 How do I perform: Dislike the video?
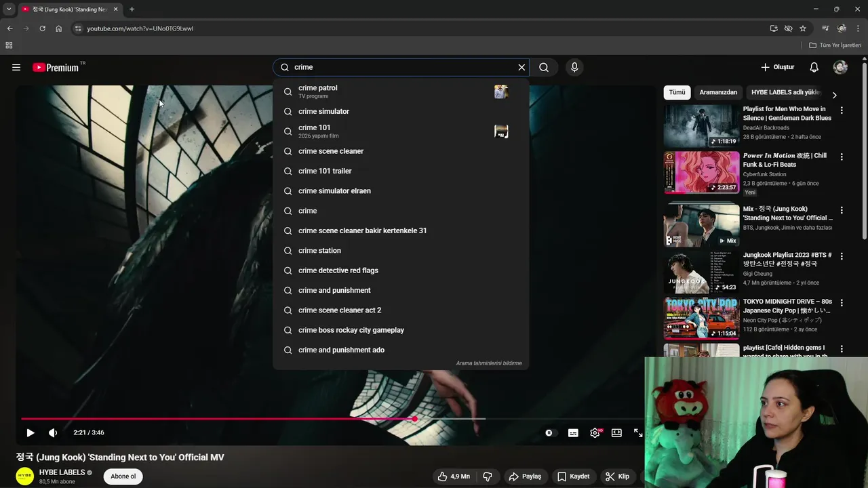tap(488, 476)
